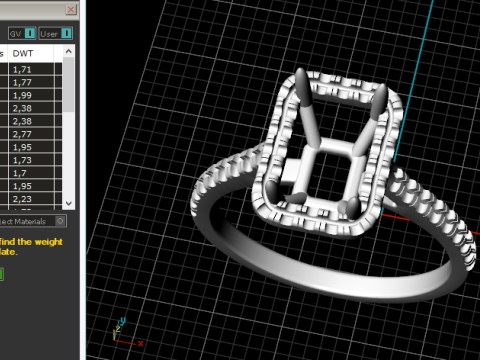Click the XYZ axis gizmo
This screenshot has height=360, width=480.
coord(127,333)
